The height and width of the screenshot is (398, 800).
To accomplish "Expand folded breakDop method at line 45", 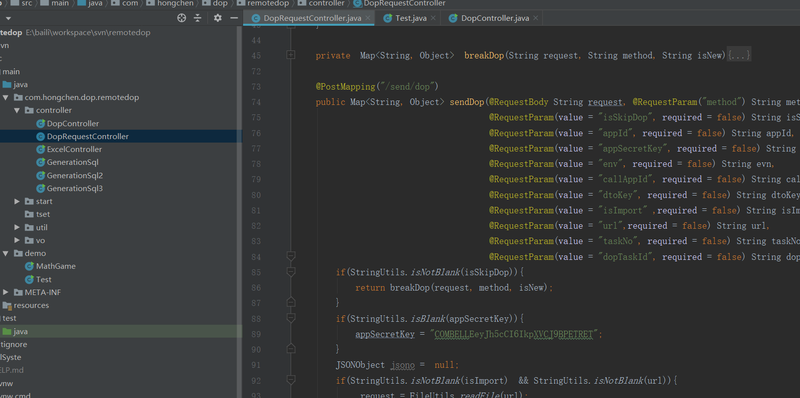I will [290, 55].
